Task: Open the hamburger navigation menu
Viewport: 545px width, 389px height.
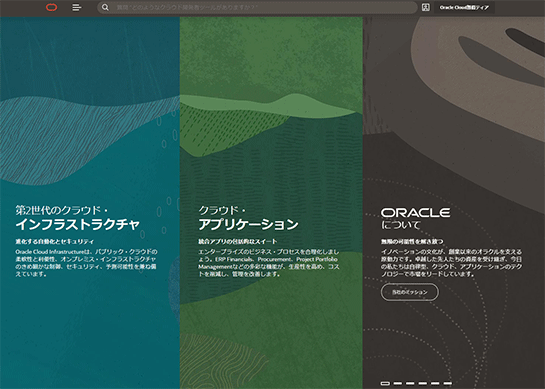Action: coord(77,7)
